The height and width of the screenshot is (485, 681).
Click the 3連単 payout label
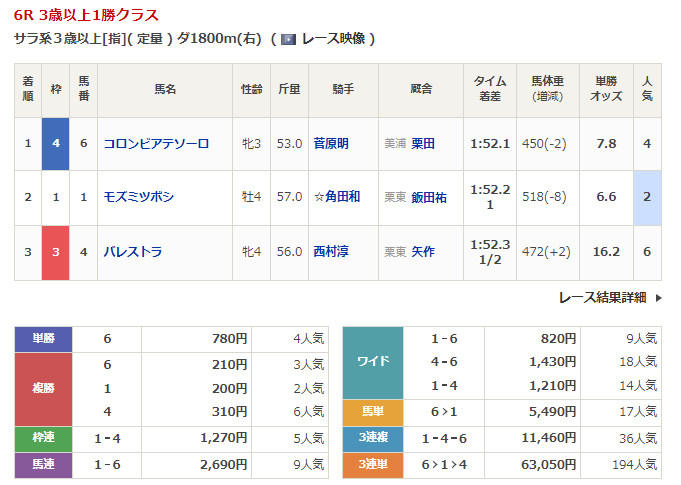372,464
